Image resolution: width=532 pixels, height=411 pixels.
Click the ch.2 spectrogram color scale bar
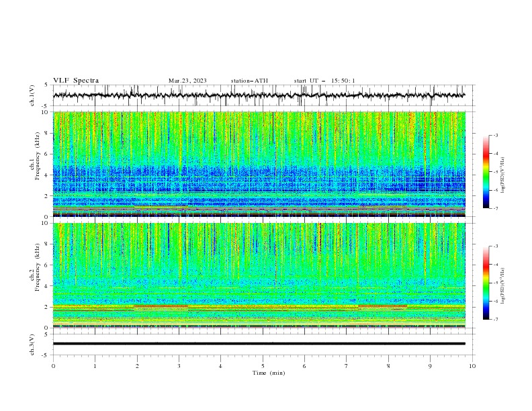(x=486, y=283)
